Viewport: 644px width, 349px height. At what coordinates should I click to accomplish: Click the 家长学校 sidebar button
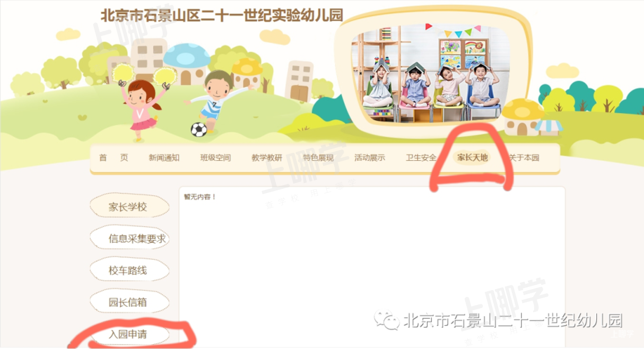tap(129, 207)
